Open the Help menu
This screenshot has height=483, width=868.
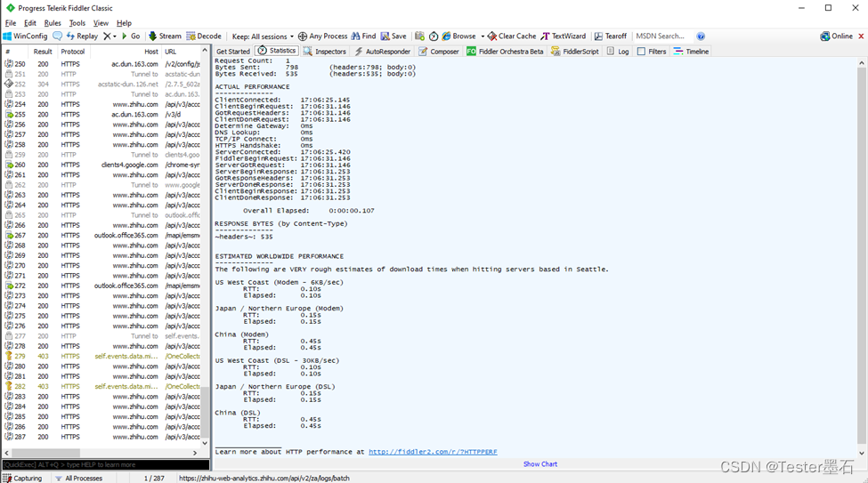124,23
